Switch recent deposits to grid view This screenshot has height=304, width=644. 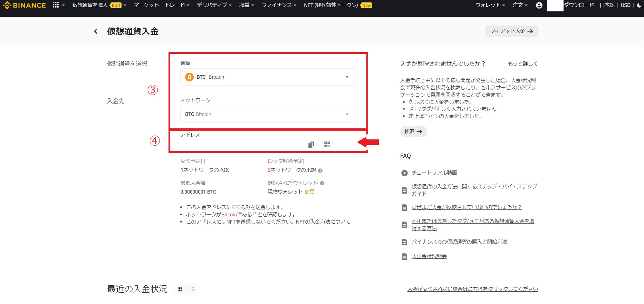(180, 289)
